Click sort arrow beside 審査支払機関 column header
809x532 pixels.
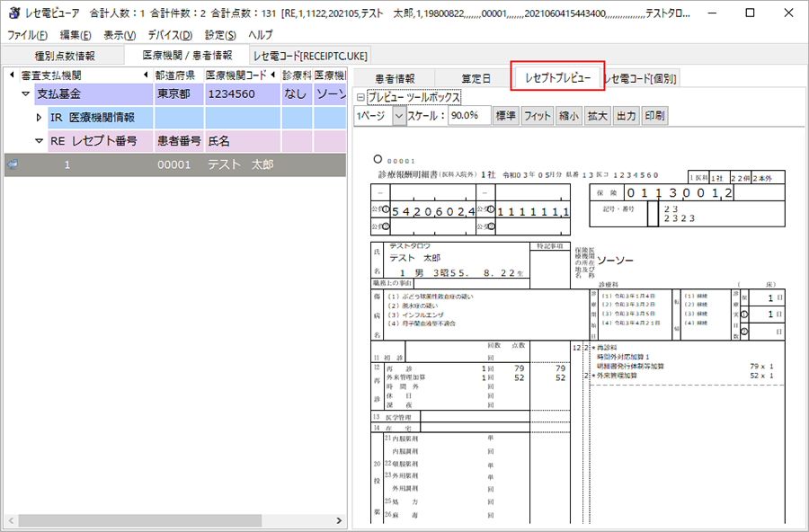click(12, 75)
